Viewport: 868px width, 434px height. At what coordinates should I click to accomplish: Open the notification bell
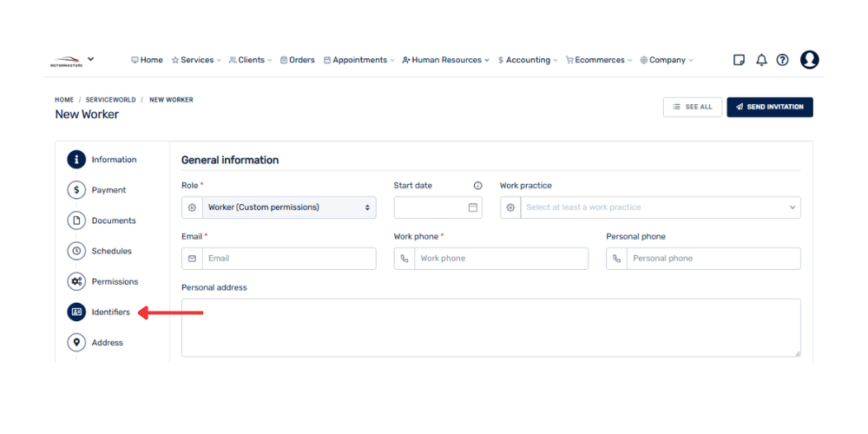761,60
